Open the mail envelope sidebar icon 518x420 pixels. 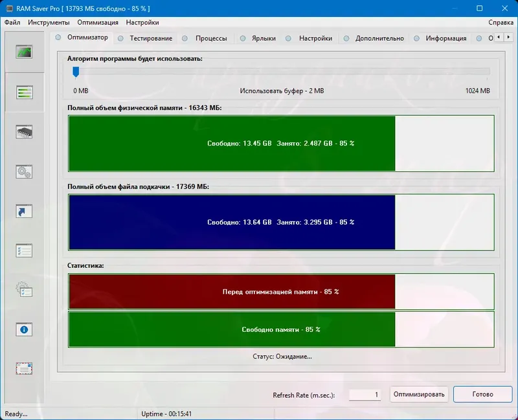tap(24, 368)
